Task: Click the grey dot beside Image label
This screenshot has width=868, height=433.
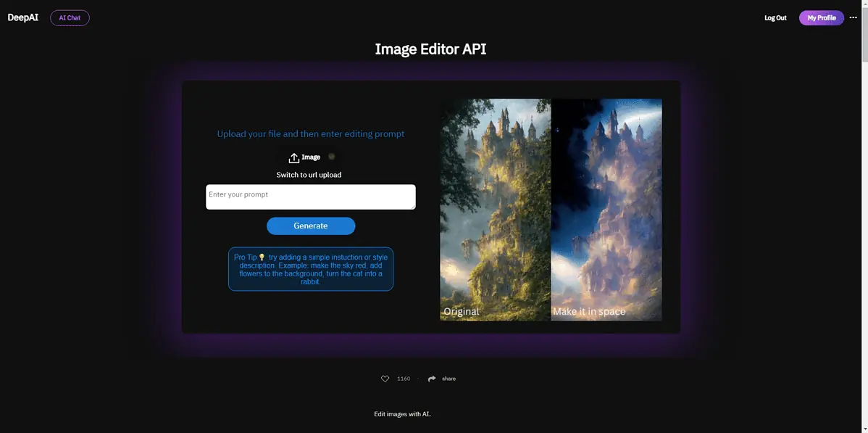Action: pos(331,157)
